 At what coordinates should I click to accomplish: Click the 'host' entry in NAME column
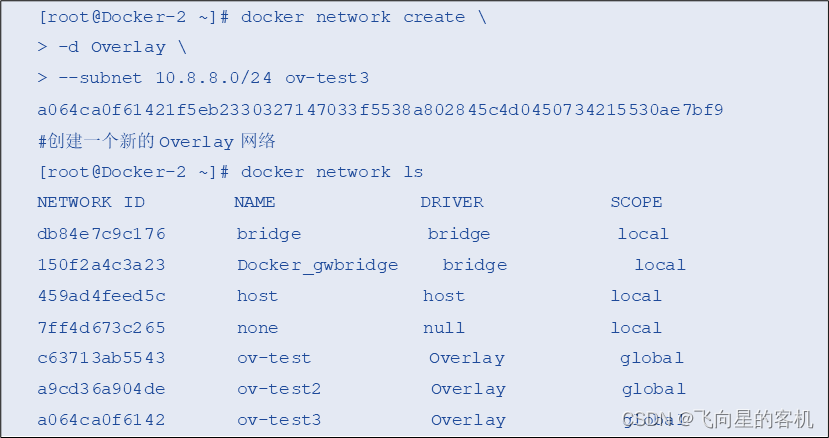point(257,296)
